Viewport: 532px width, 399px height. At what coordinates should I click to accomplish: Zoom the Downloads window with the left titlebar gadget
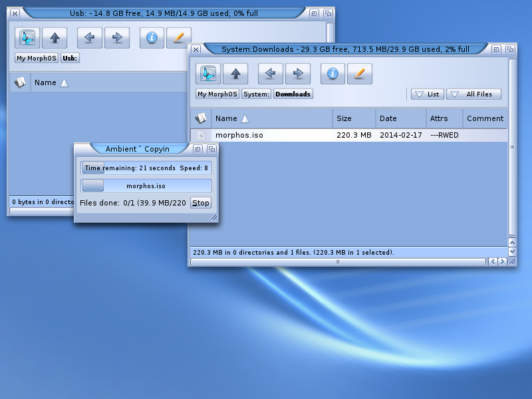(496, 49)
